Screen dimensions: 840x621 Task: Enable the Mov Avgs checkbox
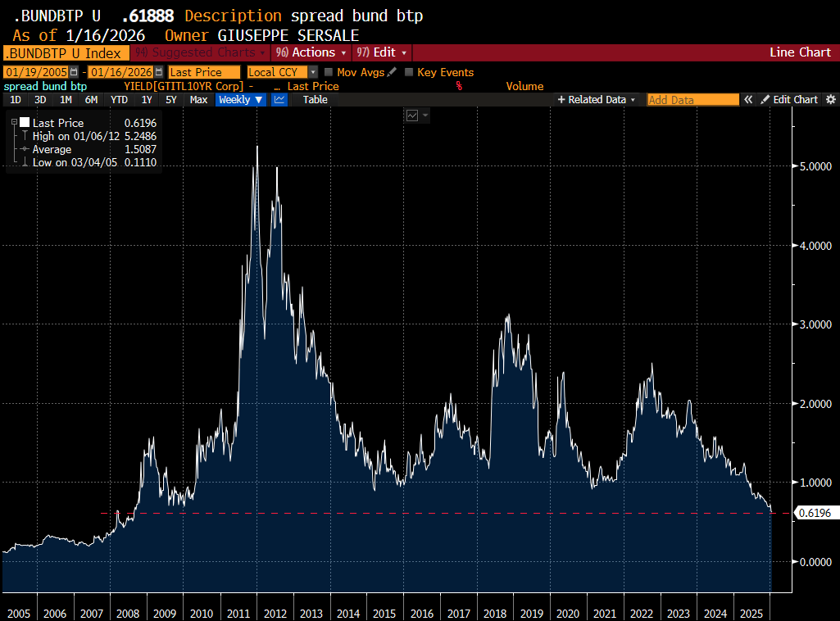329,72
